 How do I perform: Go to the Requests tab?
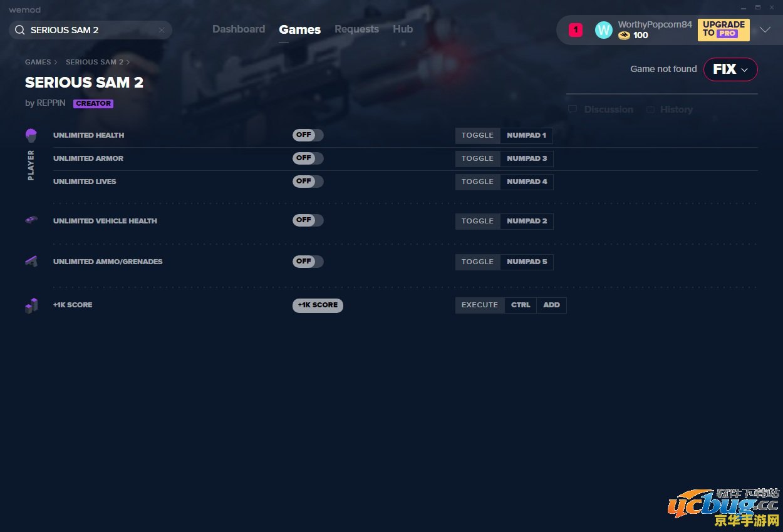coord(356,29)
